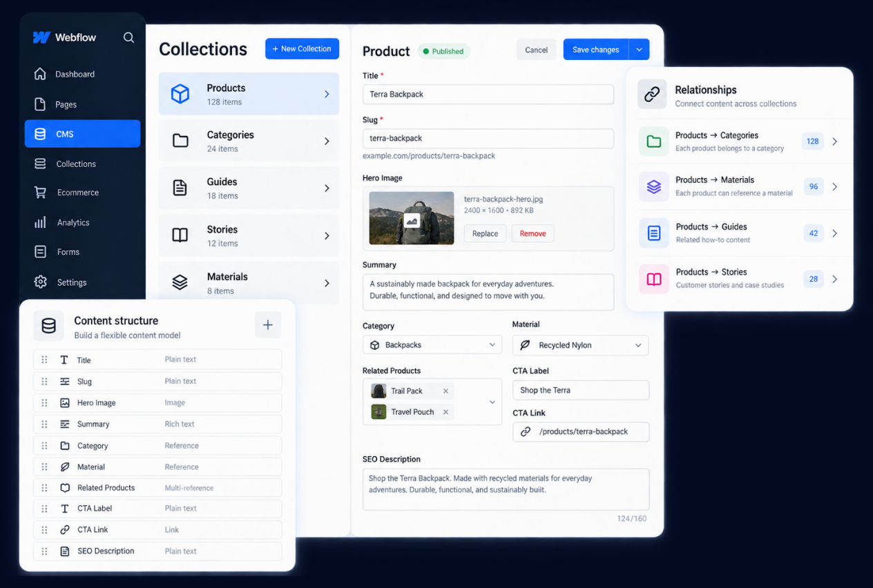This screenshot has height=588, width=873.
Task: Click the 96 count badge in Relationships
Action: tap(814, 186)
